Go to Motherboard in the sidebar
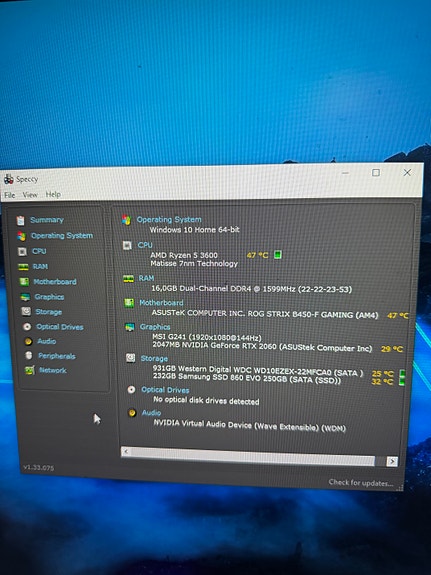 click(55, 282)
